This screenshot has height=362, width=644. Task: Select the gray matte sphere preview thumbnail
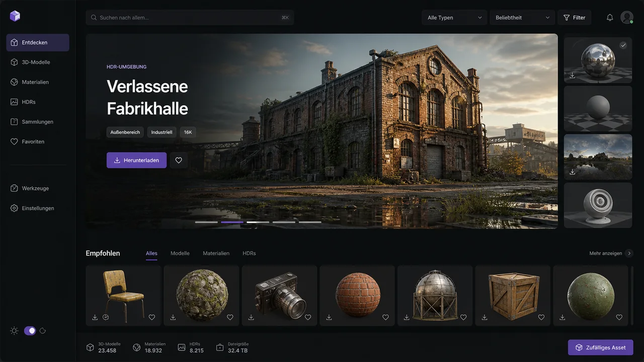pos(598,109)
